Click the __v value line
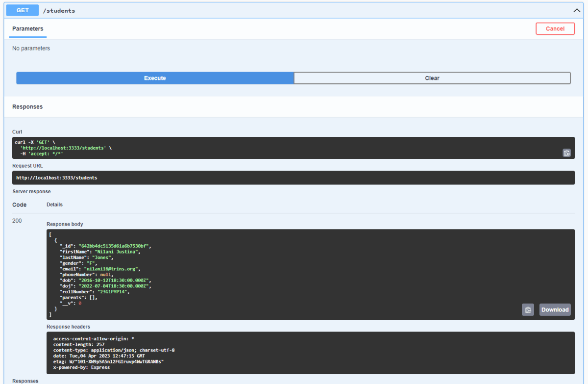Viewport: 588px width, 384px height. (71, 304)
